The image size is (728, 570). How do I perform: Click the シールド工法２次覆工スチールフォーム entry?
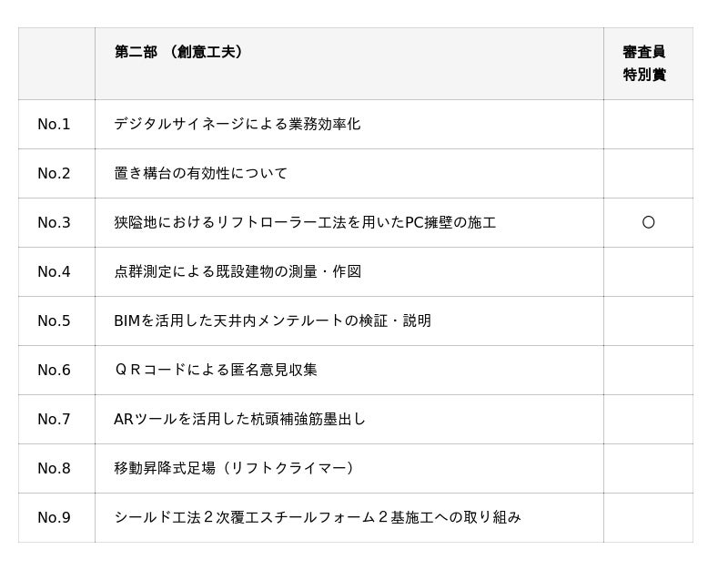tap(317, 517)
